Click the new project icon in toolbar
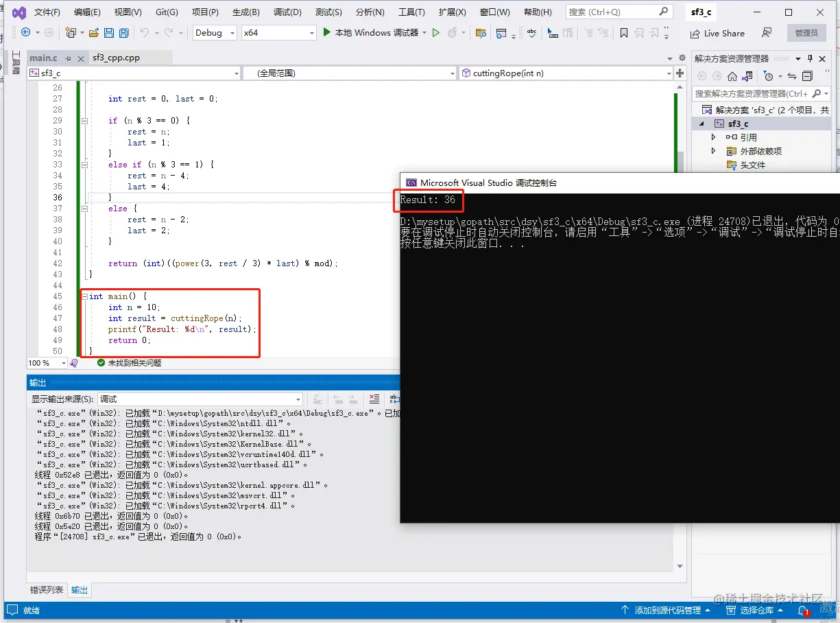 pos(70,32)
